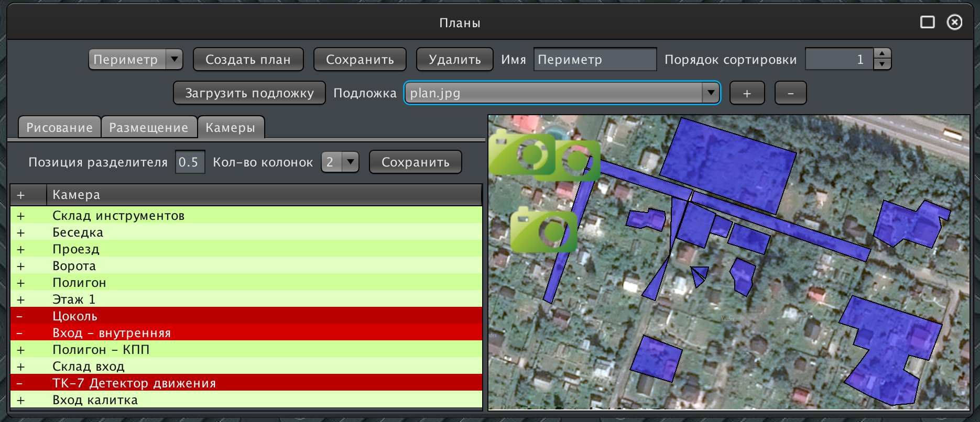Click the minus button next to the plan.jpg dropdown
Image resolution: width=980 pixels, height=422 pixels.
tap(790, 93)
